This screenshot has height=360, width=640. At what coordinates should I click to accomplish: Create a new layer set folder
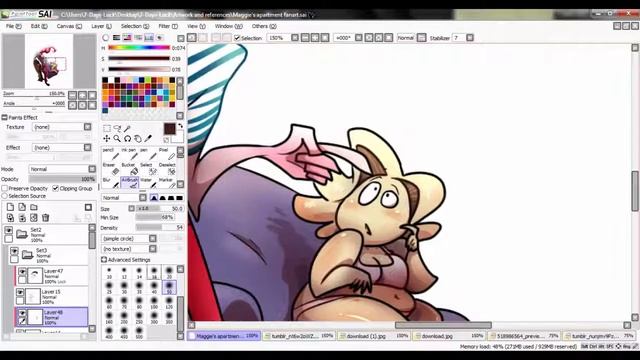click(x=34, y=207)
